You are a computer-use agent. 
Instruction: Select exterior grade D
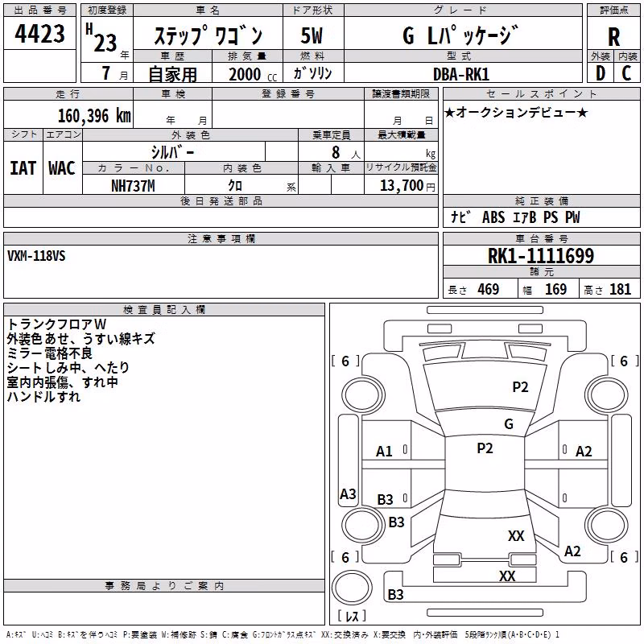601,73
